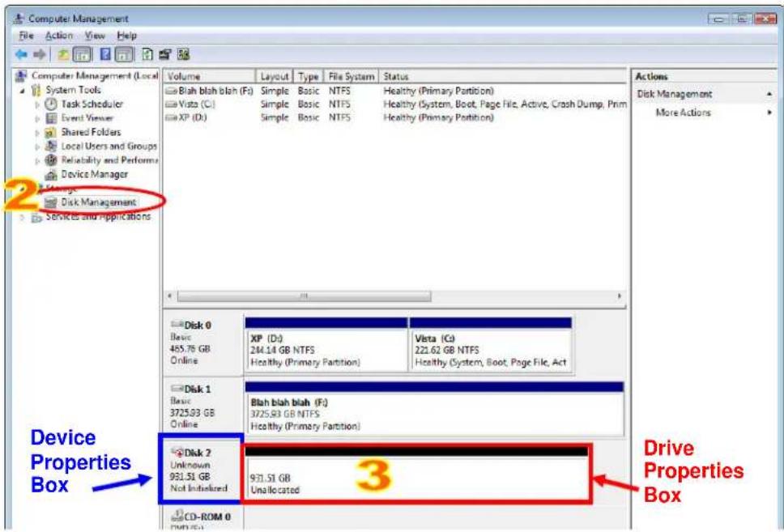
Task: Click More Actions in the Actions pane
Action: 683,113
